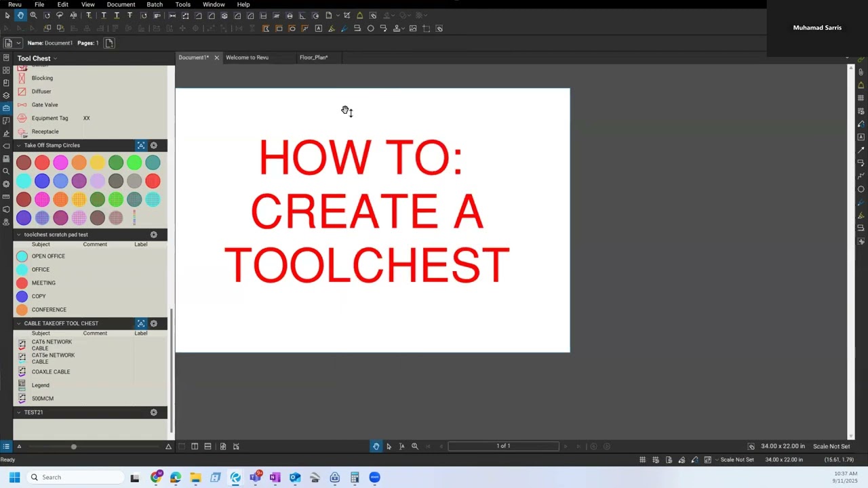The width and height of the screenshot is (868, 488).
Task: Select the text select tool in bottom navigation bar
Action: pyautogui.click(x=401, y=446)
